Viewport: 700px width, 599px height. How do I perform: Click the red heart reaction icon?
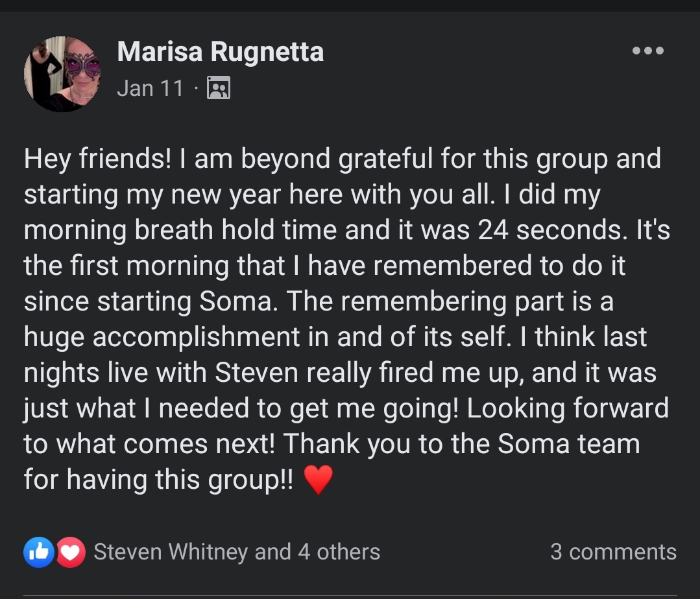pyautogui.click(x=71, y=552)
